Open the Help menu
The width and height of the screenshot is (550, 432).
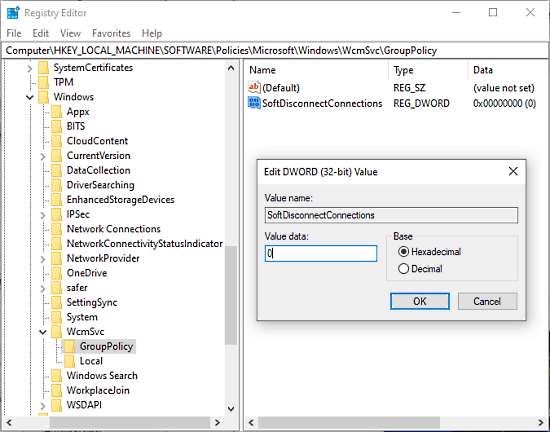point(152,33)
